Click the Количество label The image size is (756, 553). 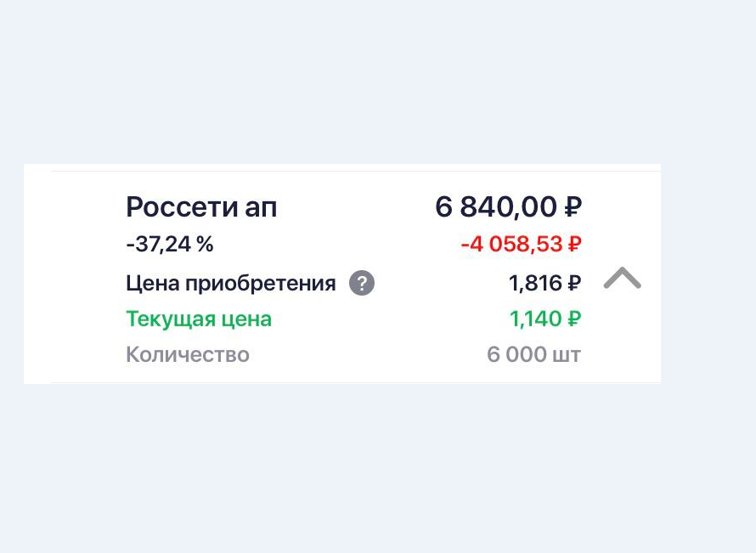click(x=188, y=354)
